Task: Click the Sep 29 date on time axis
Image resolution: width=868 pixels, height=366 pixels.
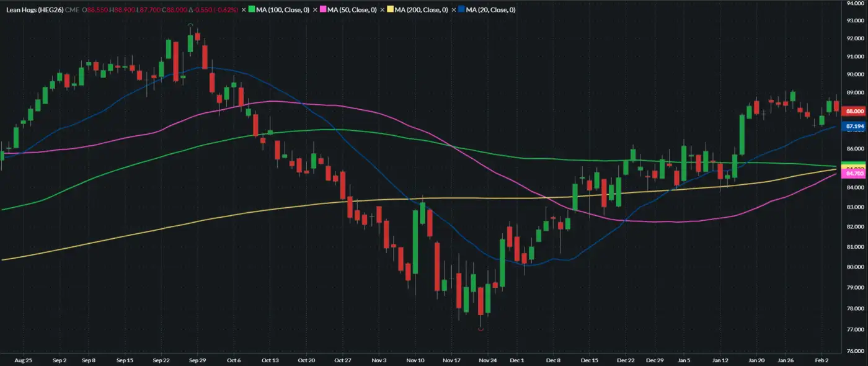Action: 197,360
